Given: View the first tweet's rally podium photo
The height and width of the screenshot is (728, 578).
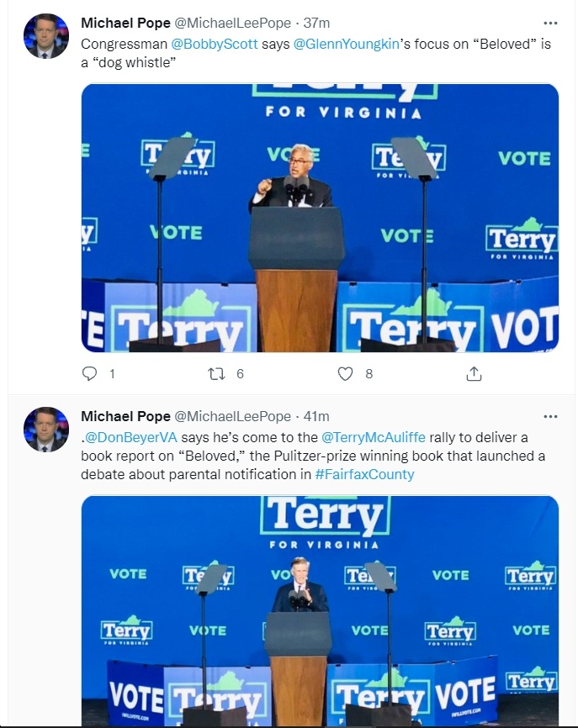Looking at the screenshot, I should click(320, 218).
